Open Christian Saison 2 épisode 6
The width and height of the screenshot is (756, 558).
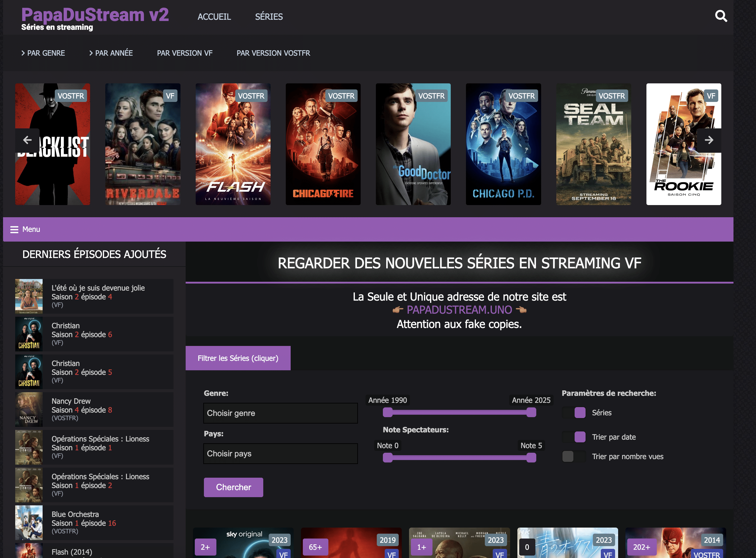point(94,334)
